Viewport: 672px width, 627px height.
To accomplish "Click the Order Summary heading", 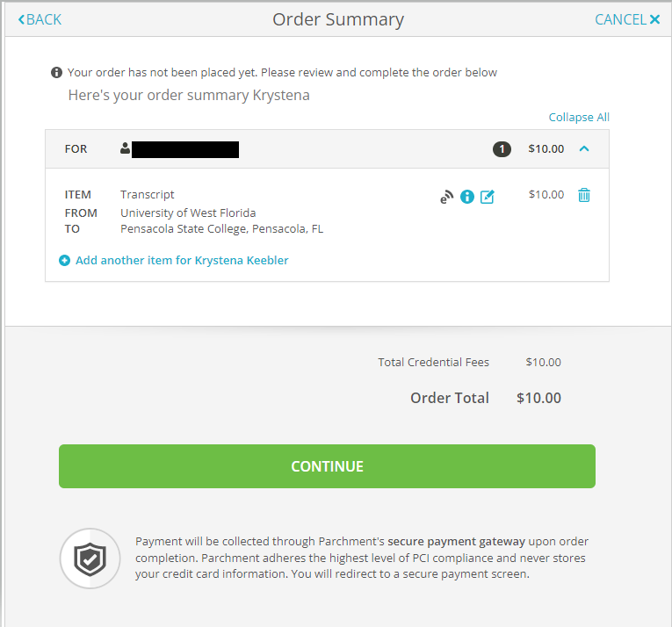I will click(338, 19).
